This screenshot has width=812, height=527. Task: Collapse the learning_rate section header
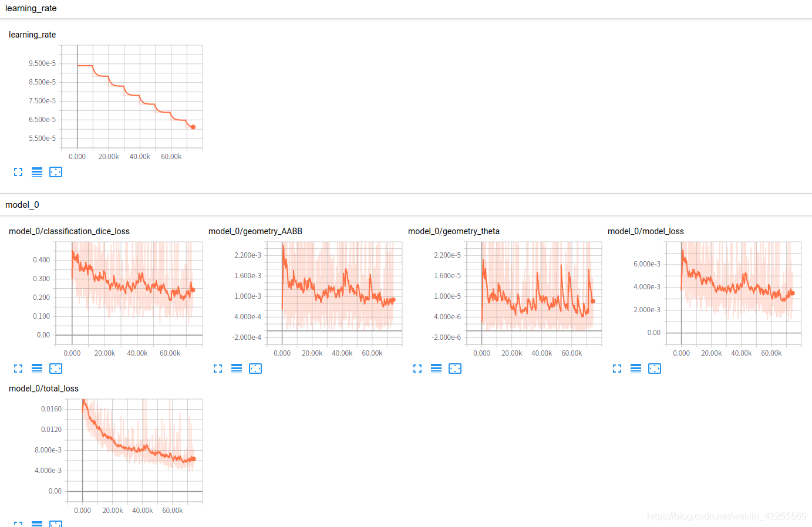pyautogui.click(x=406, y=9)
